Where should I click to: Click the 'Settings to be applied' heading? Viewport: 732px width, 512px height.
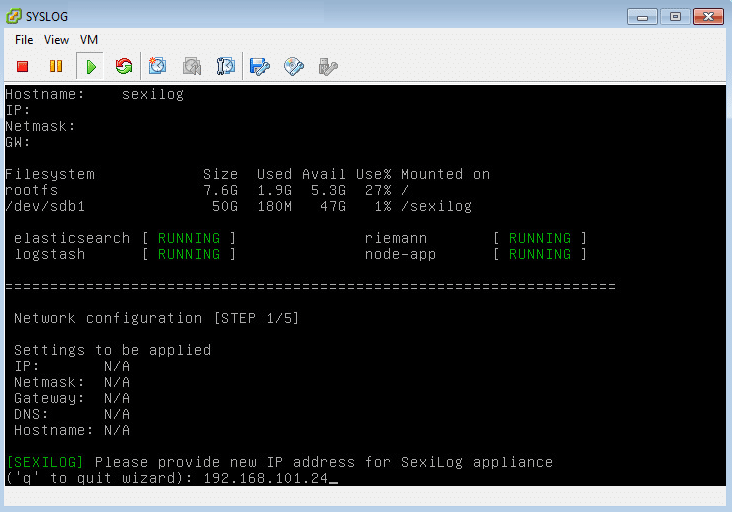click(x=113, y=350)
